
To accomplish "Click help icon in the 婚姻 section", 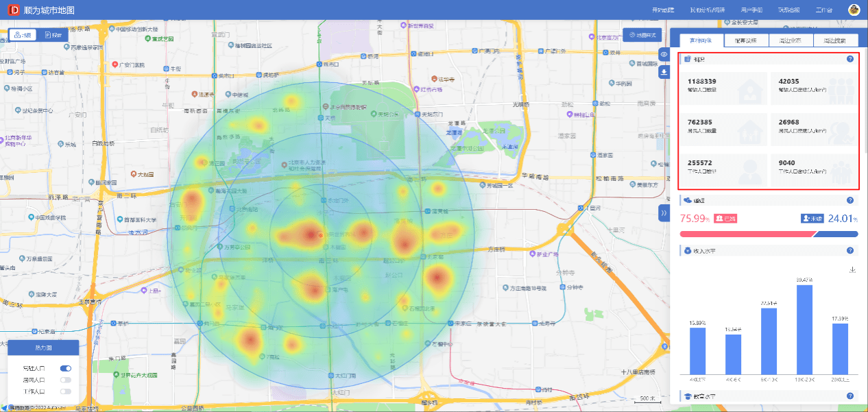I will pos(850,200).
